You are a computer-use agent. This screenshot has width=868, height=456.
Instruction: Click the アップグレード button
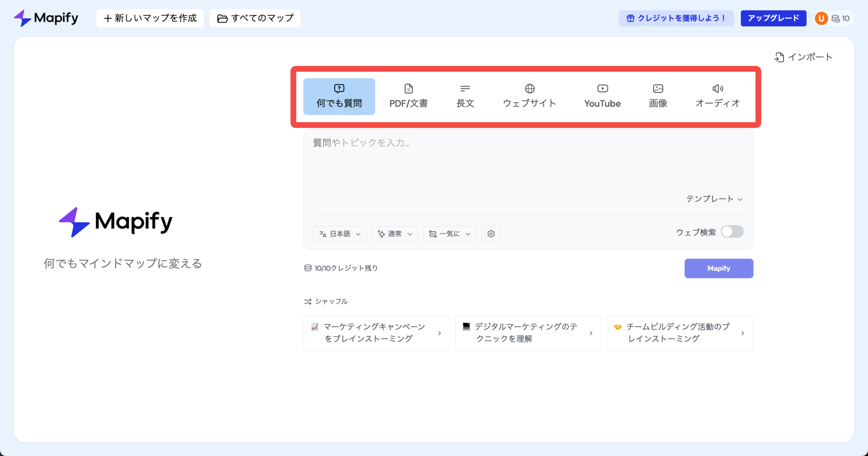click(x=773, y=18)
